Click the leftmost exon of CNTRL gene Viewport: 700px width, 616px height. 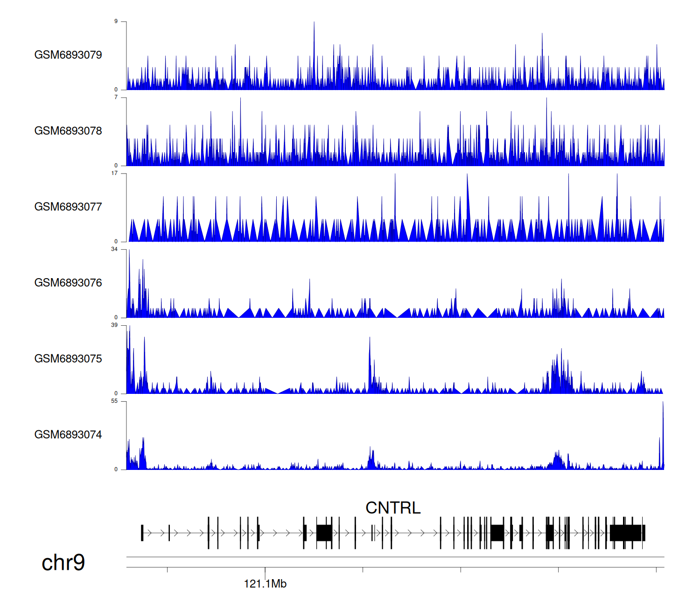tap(142, 533)
